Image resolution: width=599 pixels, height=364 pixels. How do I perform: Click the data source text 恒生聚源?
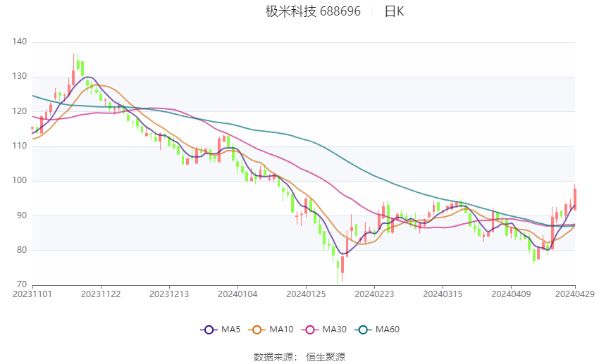326,357
